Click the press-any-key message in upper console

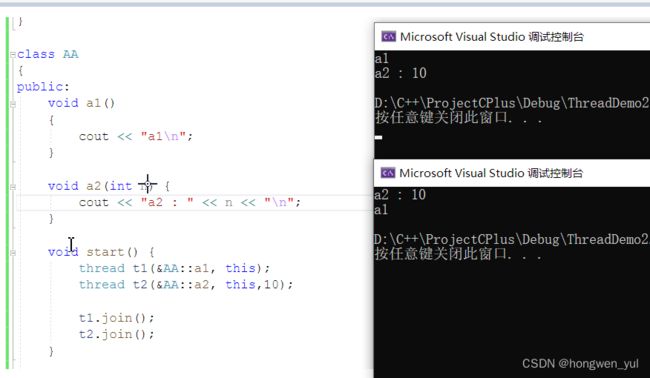tap(459, 118)
